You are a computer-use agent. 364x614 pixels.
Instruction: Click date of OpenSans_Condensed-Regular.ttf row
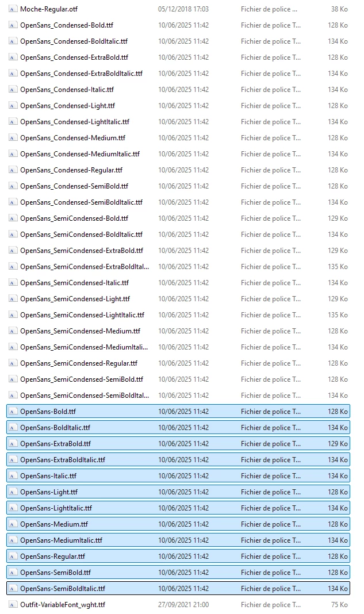(x=183, y=170)
